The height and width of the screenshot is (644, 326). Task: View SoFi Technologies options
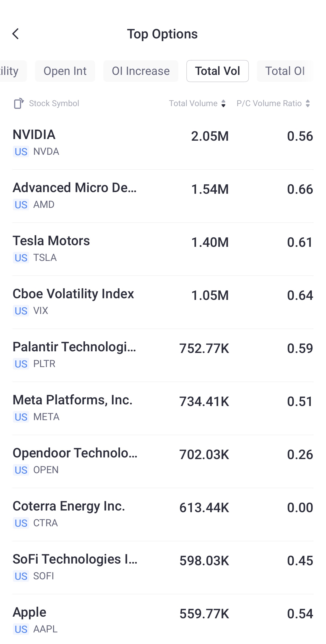pos(163,567)
